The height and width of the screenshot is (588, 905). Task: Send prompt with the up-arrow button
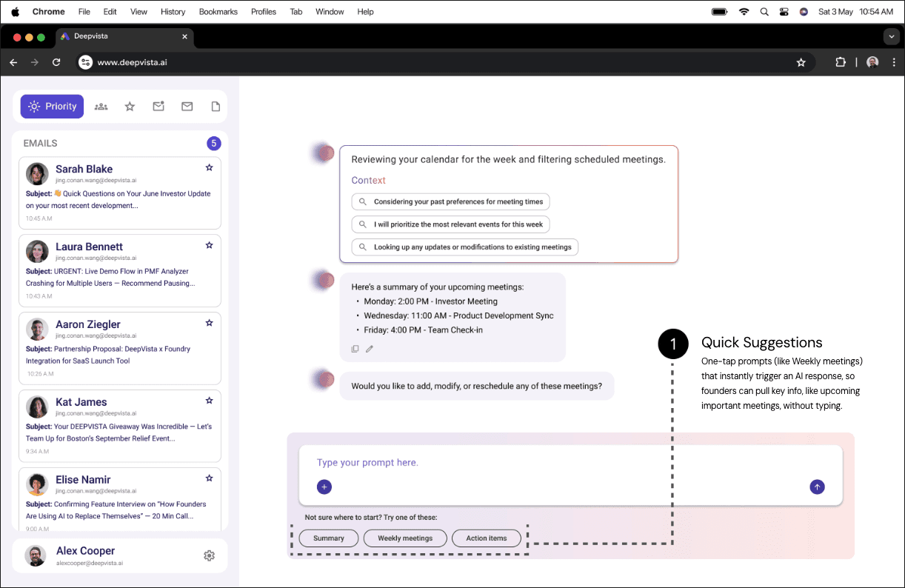pos(817,487)
